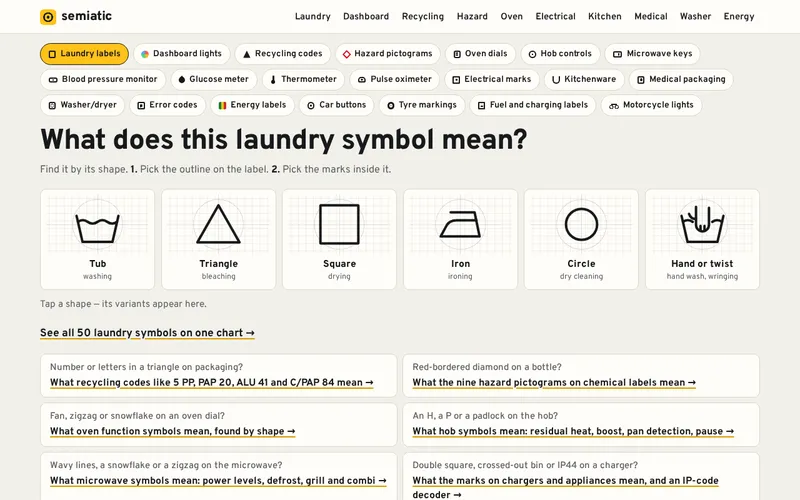Open the Fuel and charging labels chip

(x=533, y=105)
